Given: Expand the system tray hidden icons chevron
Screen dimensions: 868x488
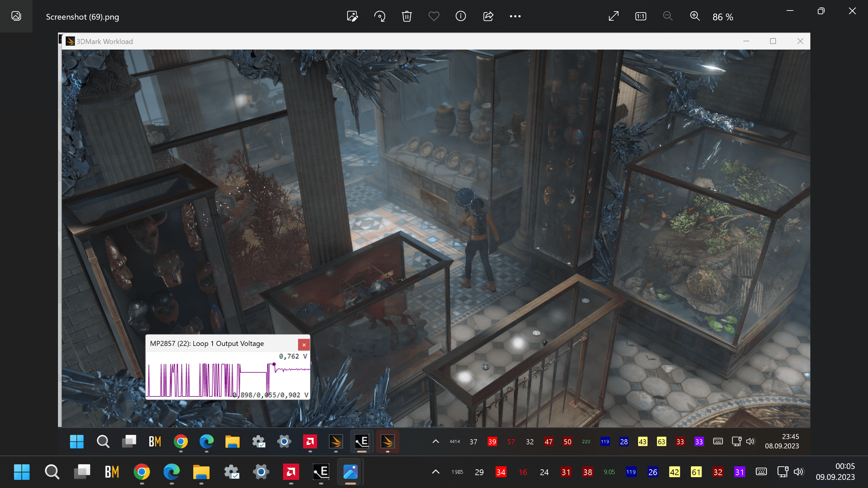Looking at the screenshot, I should pyautogui.click(x=436, y=472).
